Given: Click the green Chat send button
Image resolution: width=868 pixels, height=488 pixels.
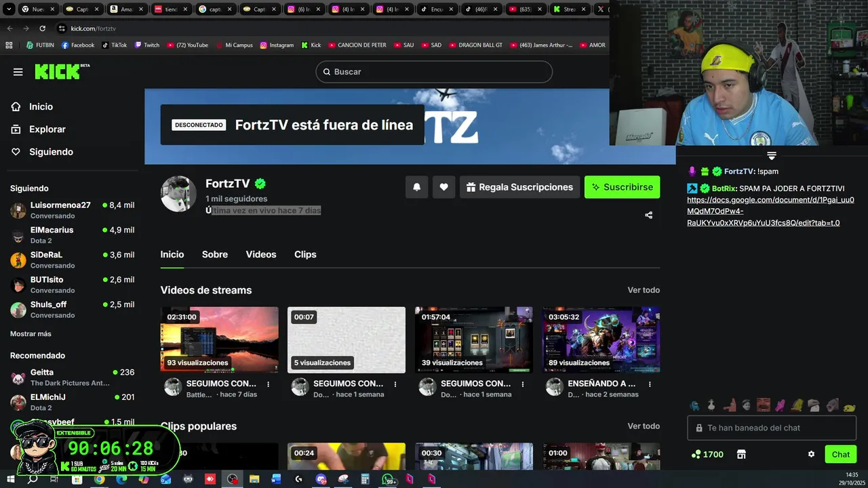Looking at the screenshot, I should click(x=840, y=454).
